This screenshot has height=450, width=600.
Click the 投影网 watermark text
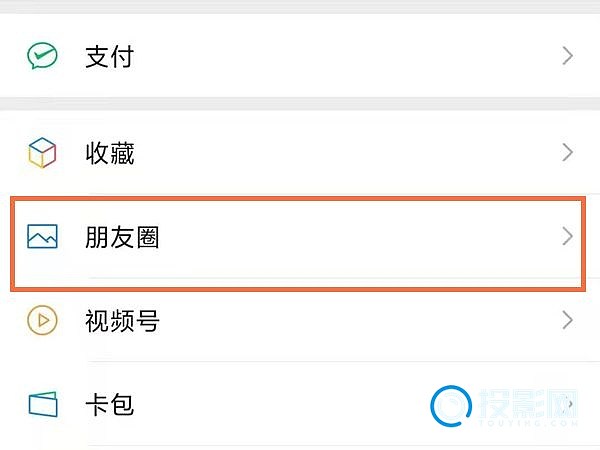526,402
